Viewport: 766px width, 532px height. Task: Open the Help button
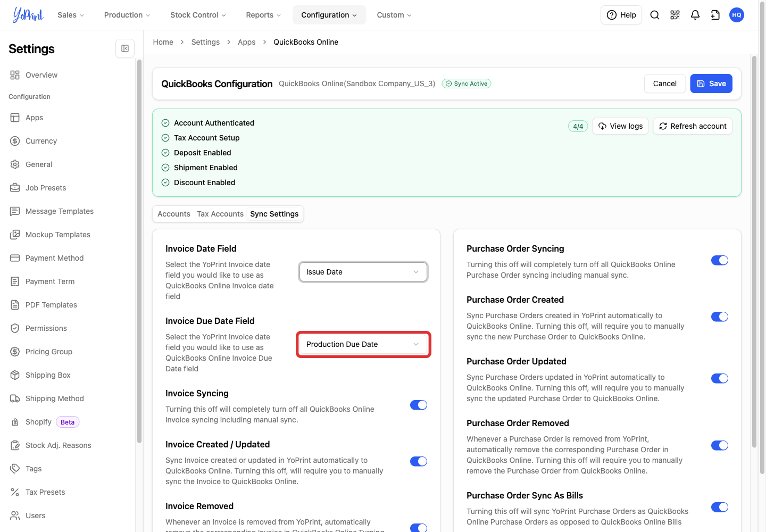(x=621, y=15)
